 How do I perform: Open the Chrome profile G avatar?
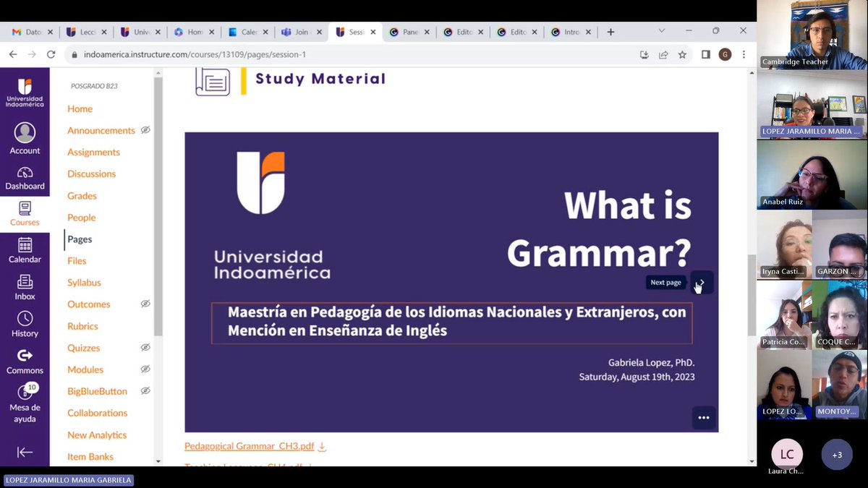click(x=725, y=54)
